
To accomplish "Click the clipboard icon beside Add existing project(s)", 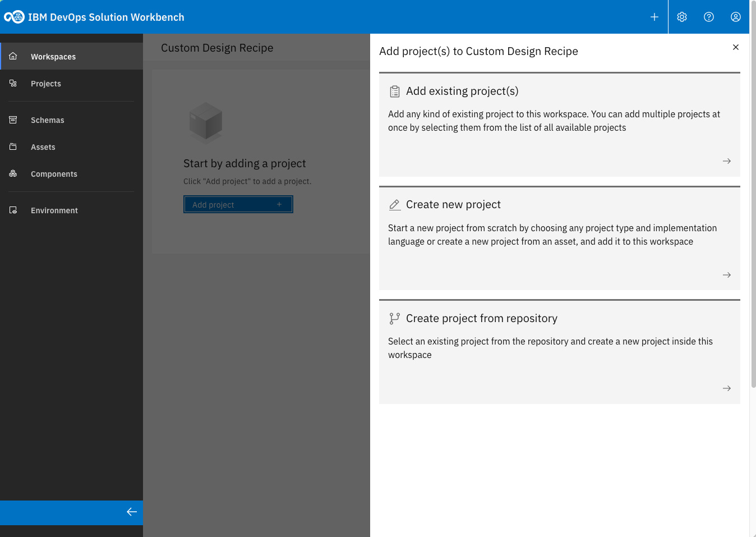I will (x=395, y=91).
